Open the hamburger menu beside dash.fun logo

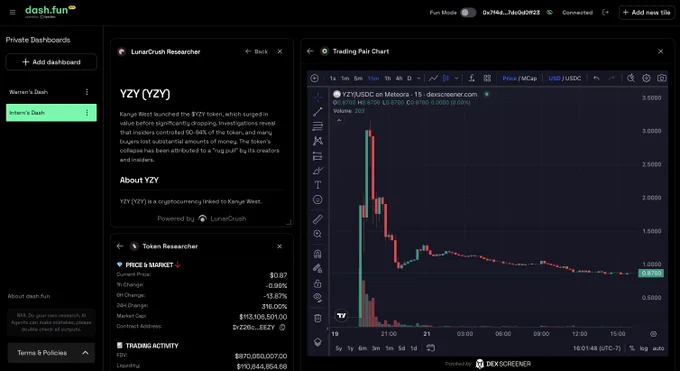(13, 13)
